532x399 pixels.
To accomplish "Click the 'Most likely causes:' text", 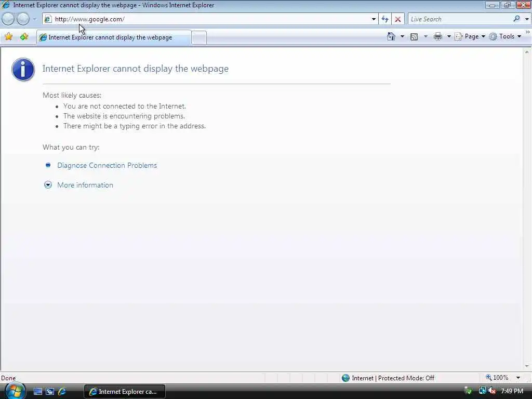I will coord(72,96).
